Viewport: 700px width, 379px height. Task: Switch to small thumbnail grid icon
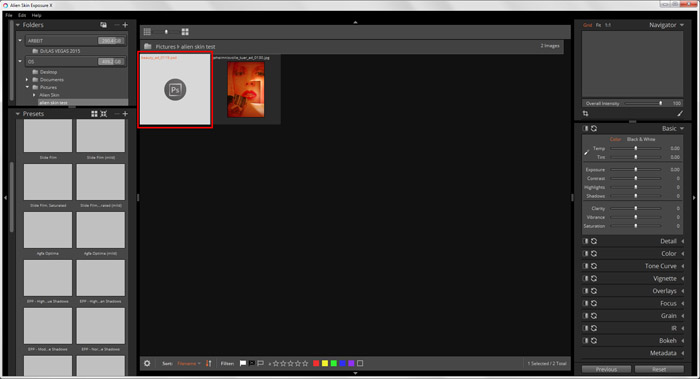(147, 32)
